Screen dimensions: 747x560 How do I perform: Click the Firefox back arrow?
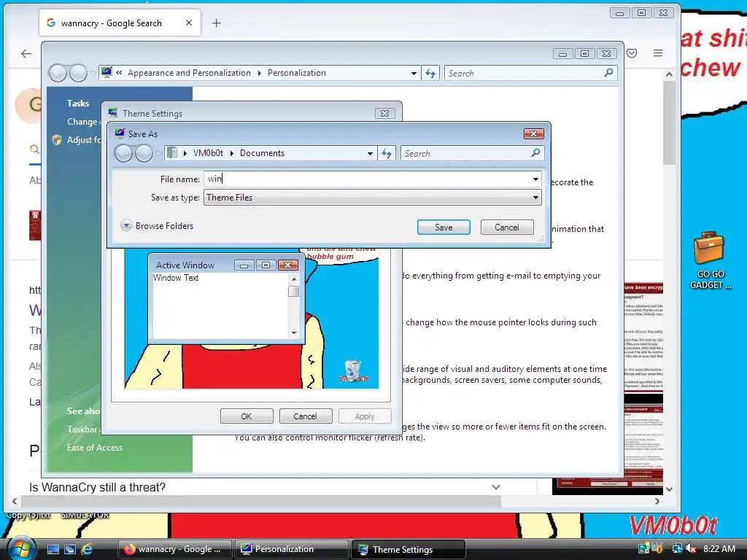pyautogui.click(x=26, y=54)
